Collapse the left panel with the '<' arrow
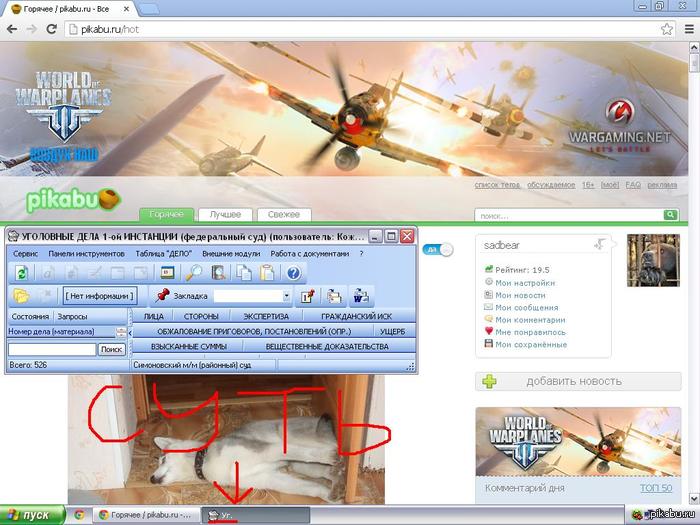 [x=130, y=333]
